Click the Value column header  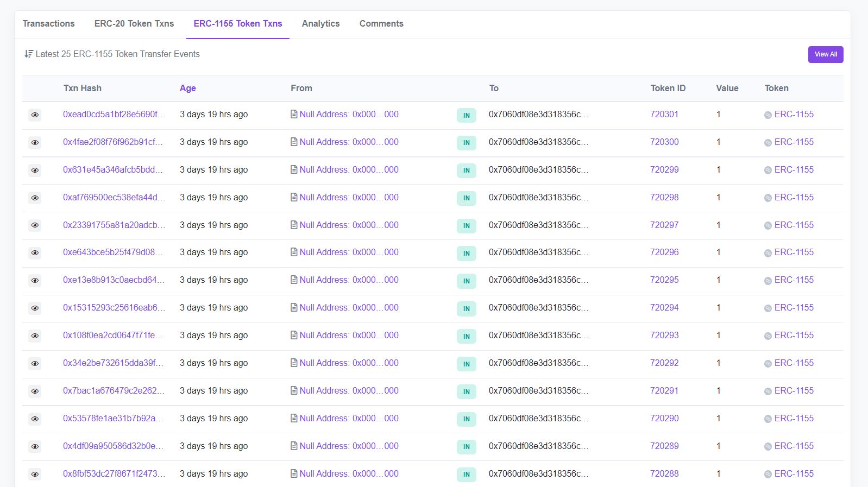point(727,88)
